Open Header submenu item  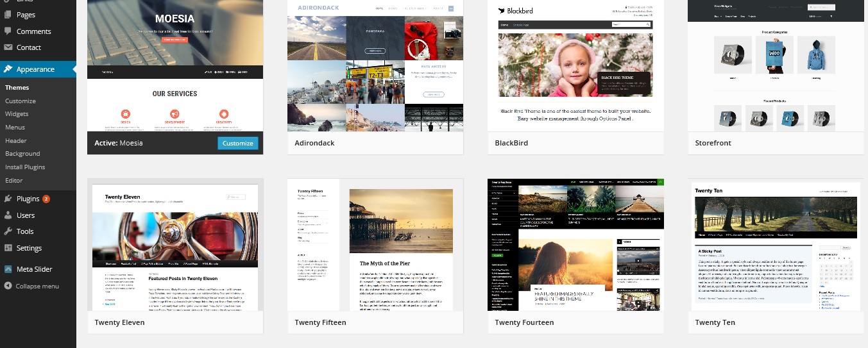tap(16, 140)
